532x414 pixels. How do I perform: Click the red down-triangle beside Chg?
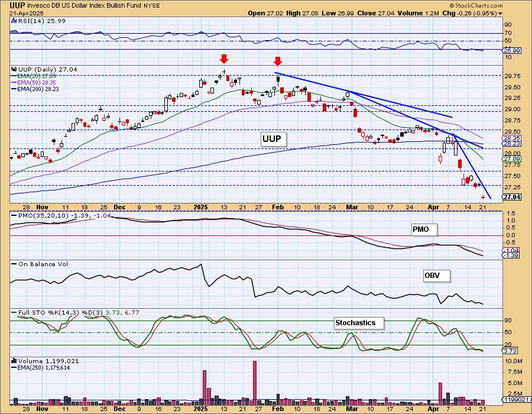pos(501,14)
